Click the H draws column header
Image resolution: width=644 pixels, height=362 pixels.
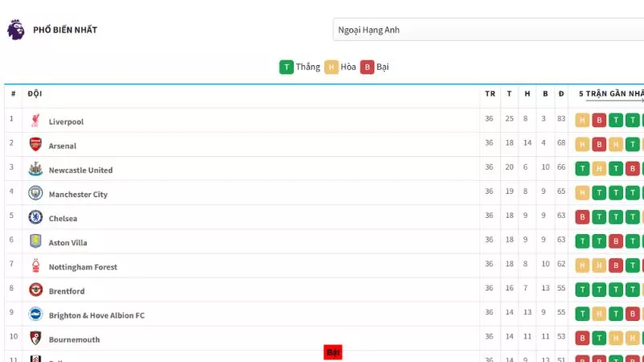527,93
